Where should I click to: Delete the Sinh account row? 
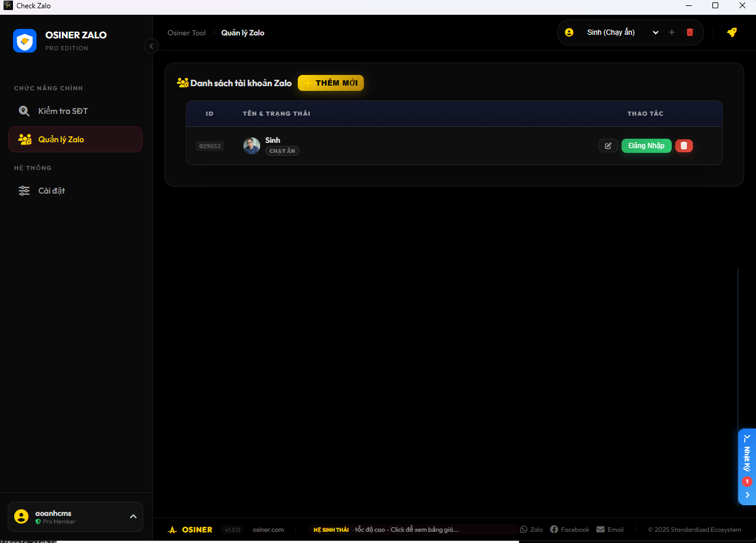(x=684, y=146)
